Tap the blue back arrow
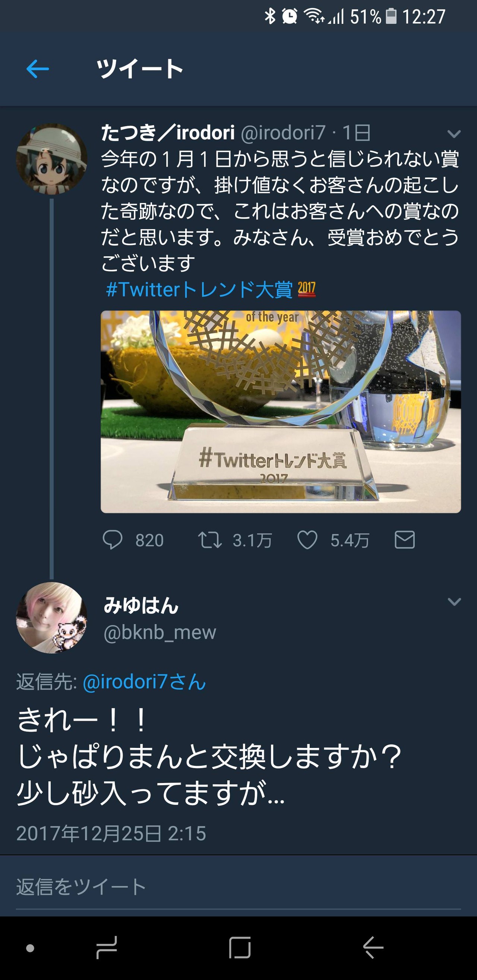Image resolution: width=477 pixels, height=980 pixels. (x=37, y=69)
